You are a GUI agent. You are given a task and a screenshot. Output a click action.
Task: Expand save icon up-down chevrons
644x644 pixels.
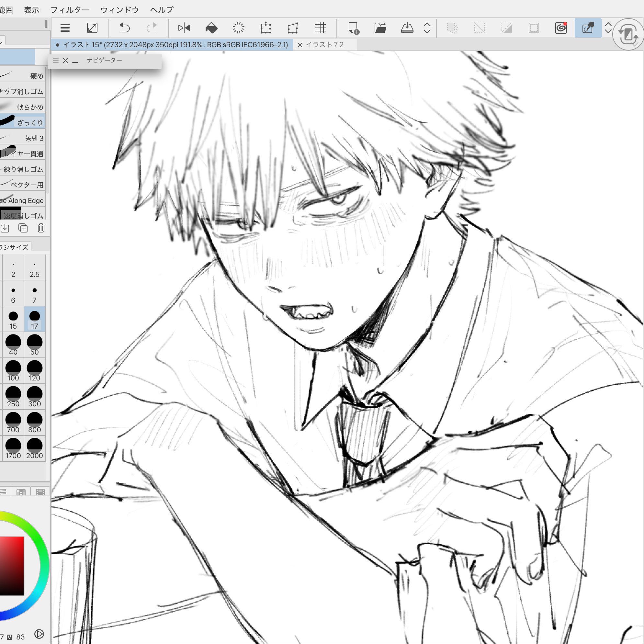(x=427, y=28)
